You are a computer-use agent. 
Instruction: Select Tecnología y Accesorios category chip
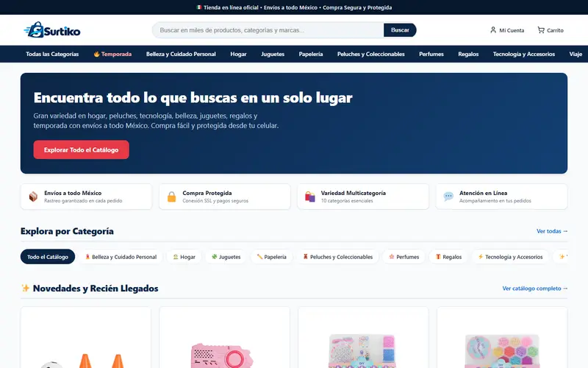tap(510, 257)
